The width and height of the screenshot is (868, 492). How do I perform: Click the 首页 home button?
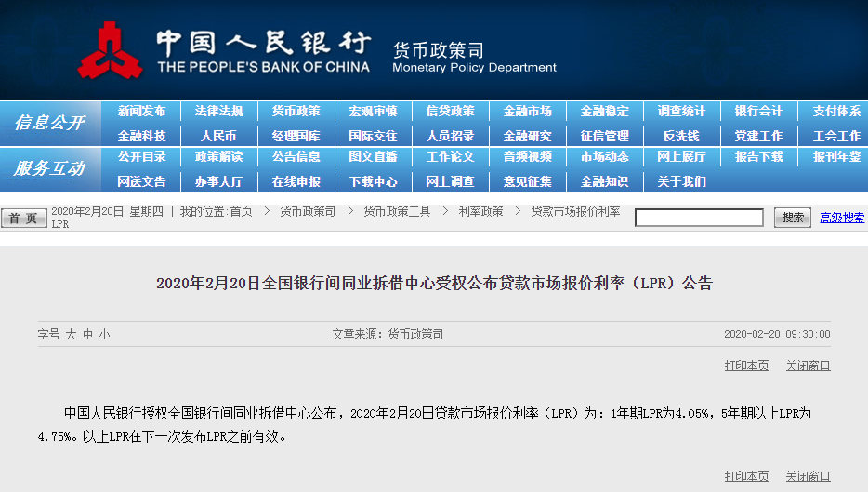tap(23, 218)
